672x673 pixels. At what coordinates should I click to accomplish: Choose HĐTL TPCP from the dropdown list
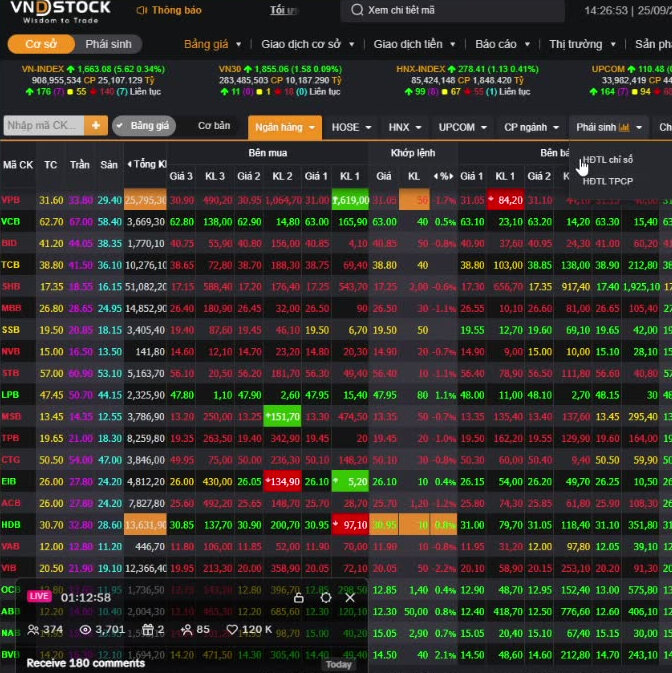pos(608,181)
